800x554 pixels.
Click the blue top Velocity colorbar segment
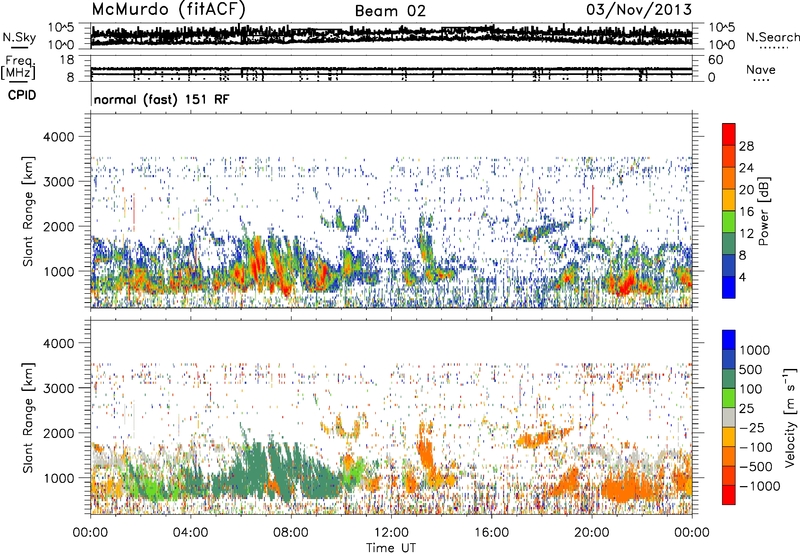point(729,340)
